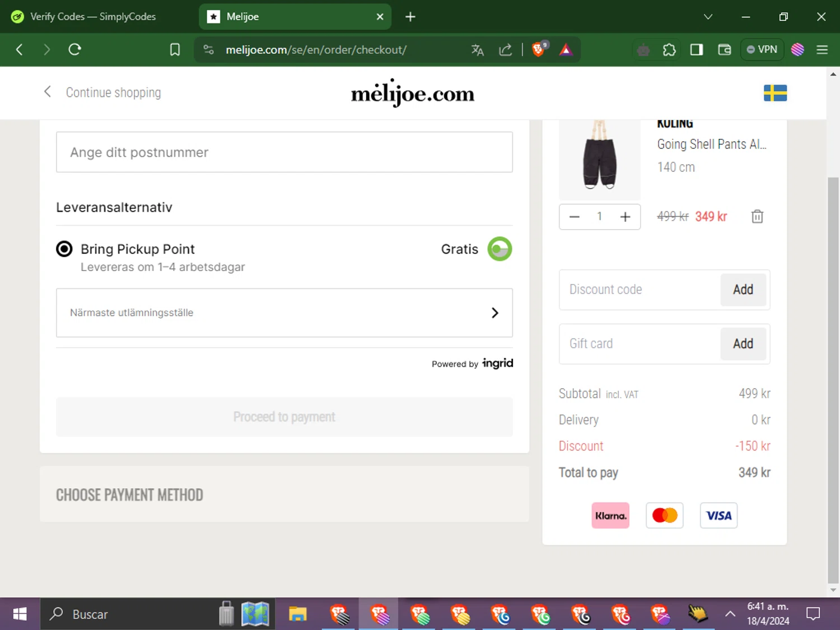The width and height of the screenshot is (840, 630).
Task: Expand 'Närmaste utlämningsställe' pickup selector
Action: (x=284, y=312)
